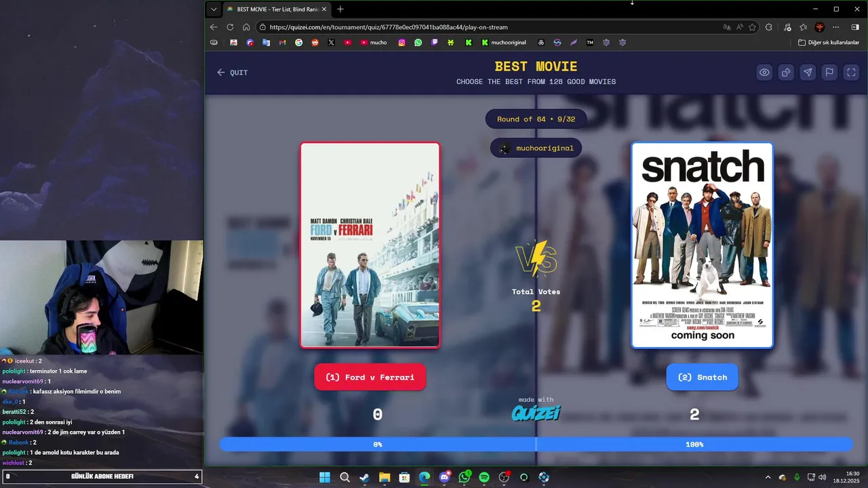This screenshot has height=488, width=868.
Task: Click the Round of 64 indicator
Action: click(536, 119)
